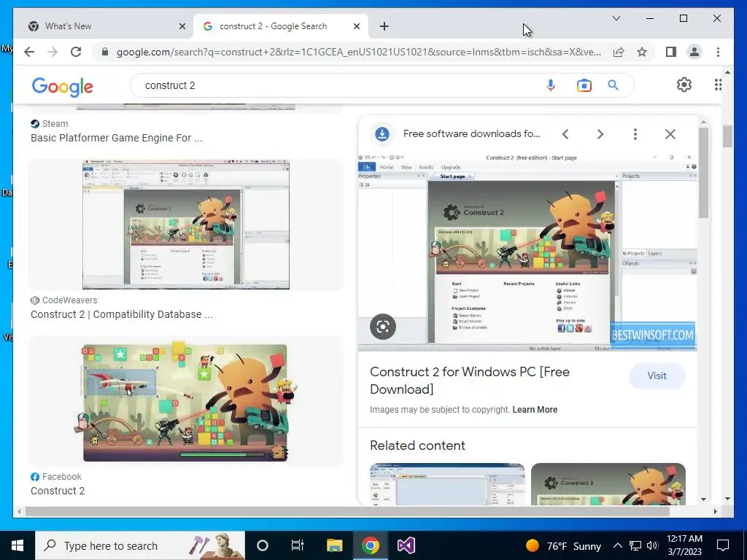Click the Steam source label
The image size is (747, 560).
(x=55, y=124)
